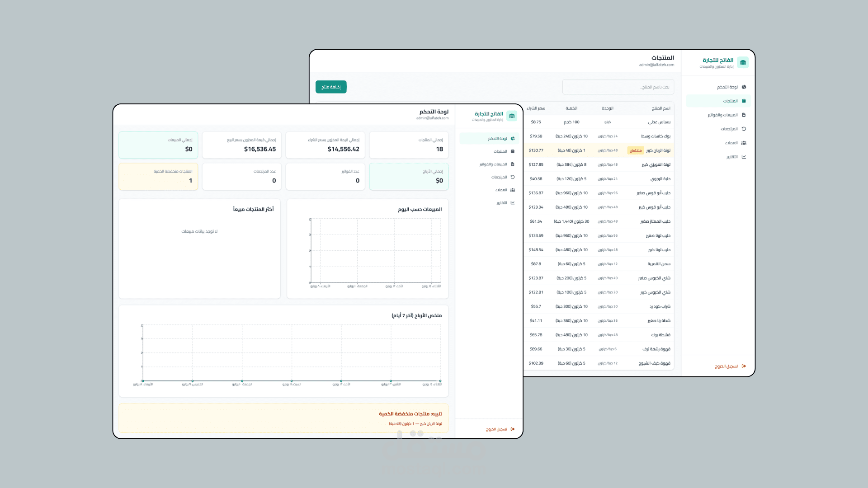Open المنتجات in the products window sidebar
This screenshot has width=868, height=488.
718,101
